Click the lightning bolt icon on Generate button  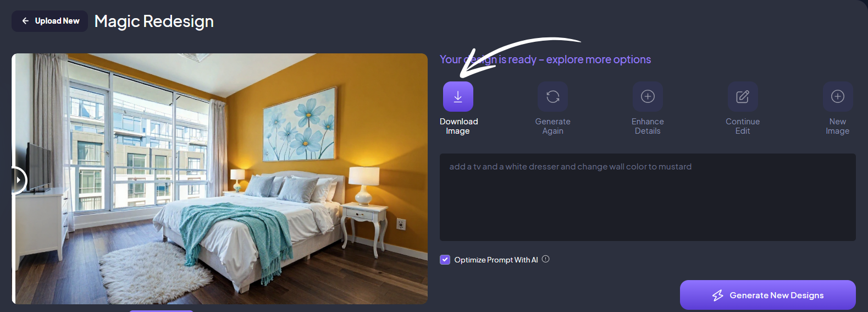pyautogui.click(x=718, y=295)
